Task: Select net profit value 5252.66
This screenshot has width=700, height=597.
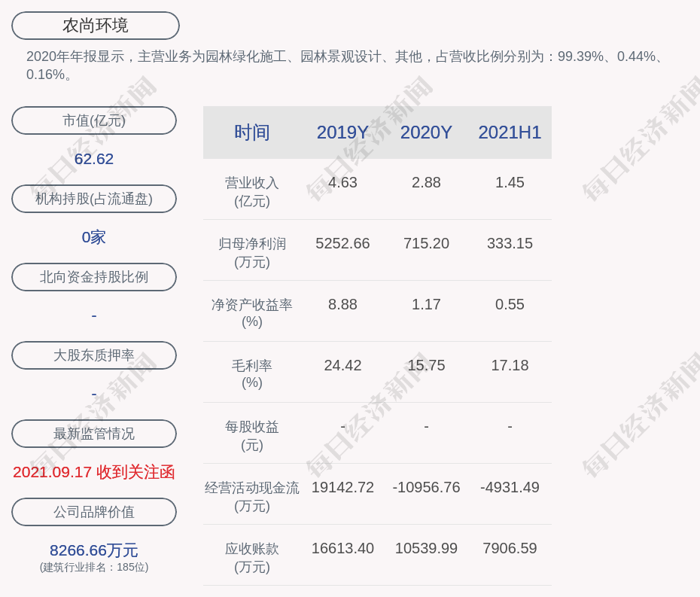Action: [342, 243]
